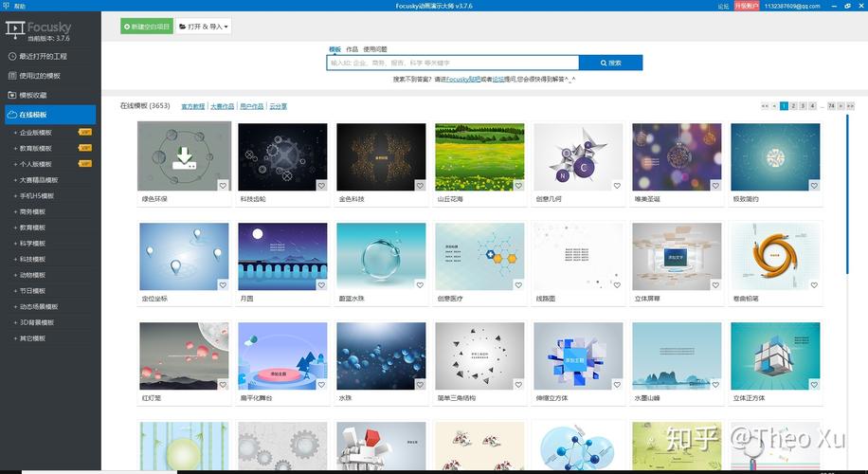Screen dimensions: 868x474
Task: Open the 官方教程 link
Action: pyautogui.click(x=192, y=106)
